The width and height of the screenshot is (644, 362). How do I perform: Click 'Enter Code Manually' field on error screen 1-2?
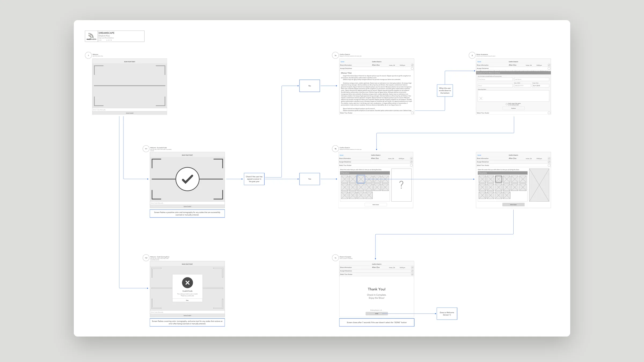coord(187,312)
